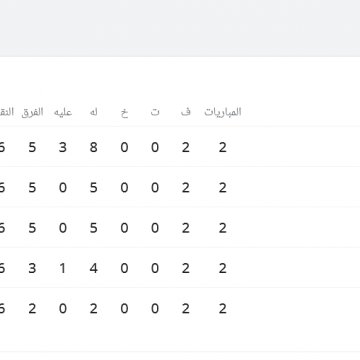Click the له goals-for column header
Image resolution: width=360 pixels, height=360 pixels.
click(x=94, y=112)
